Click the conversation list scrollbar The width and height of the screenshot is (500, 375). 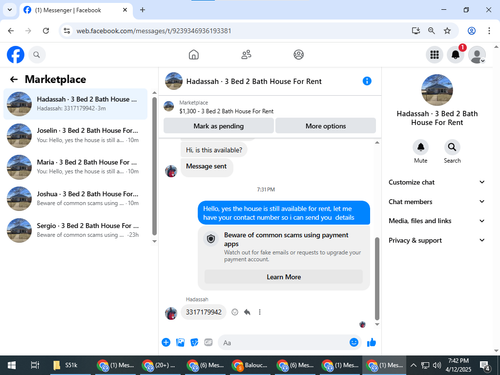point(154,166)
